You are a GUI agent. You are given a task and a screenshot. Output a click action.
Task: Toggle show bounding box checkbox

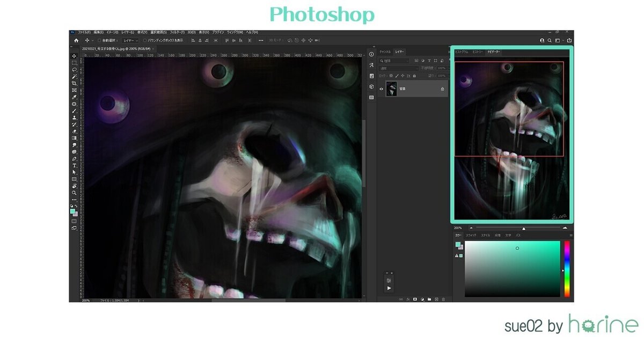coord(144,40)
